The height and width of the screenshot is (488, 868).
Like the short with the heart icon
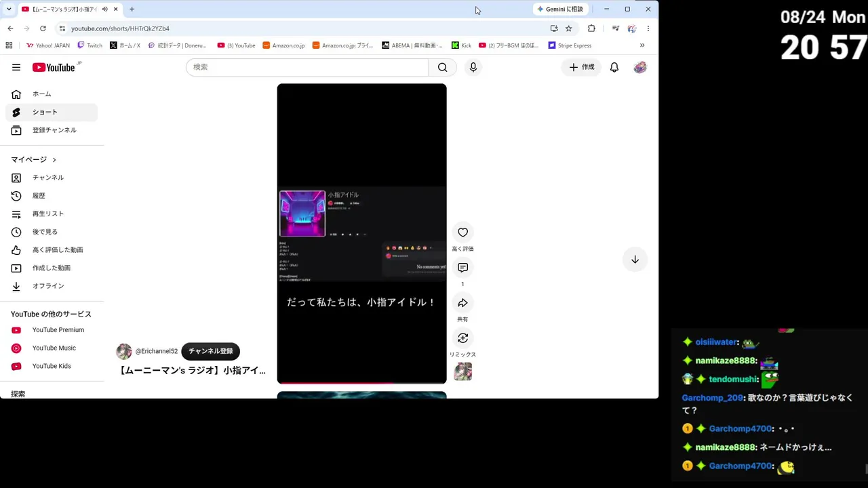coord(463,232)
